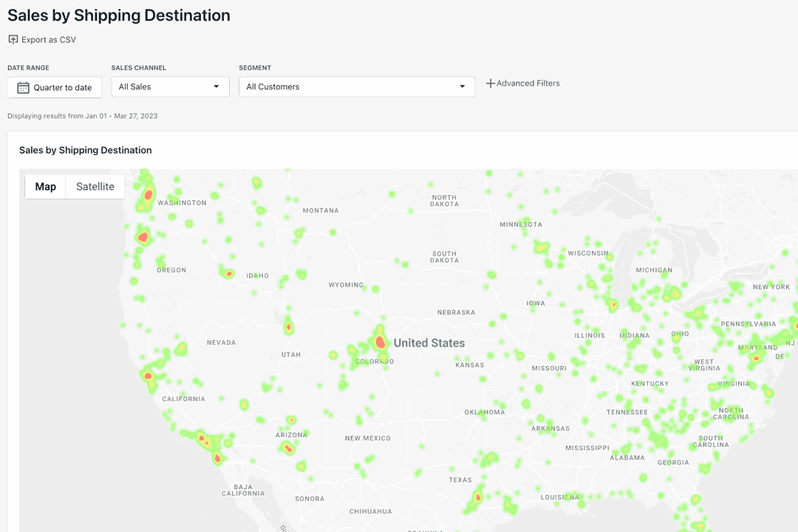Click the United States label on map
This screenshot has height=532, width=798.
(429, 343)
